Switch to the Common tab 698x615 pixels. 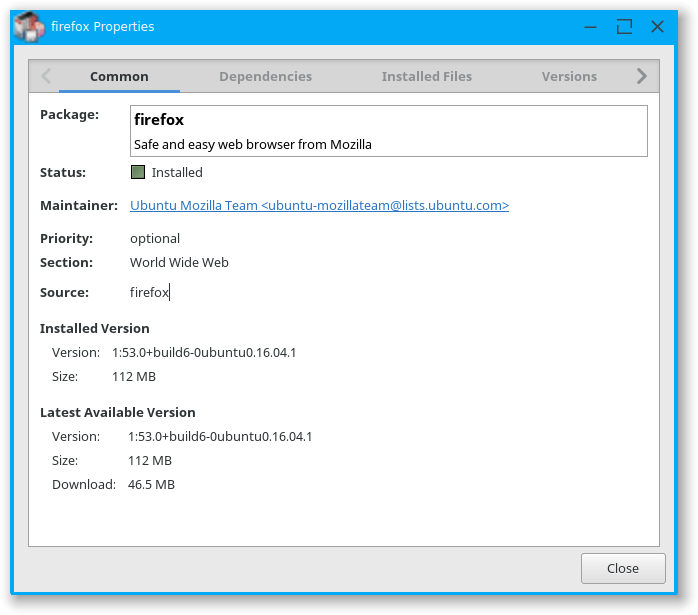tap(119, 76)
